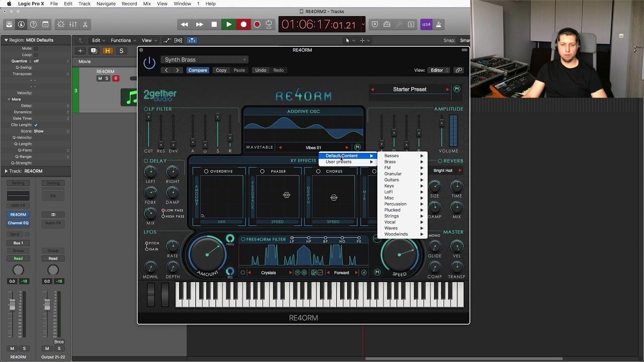644x362 pixels.
Task: Open the Smart Controls icon
Action: (61, 24)
